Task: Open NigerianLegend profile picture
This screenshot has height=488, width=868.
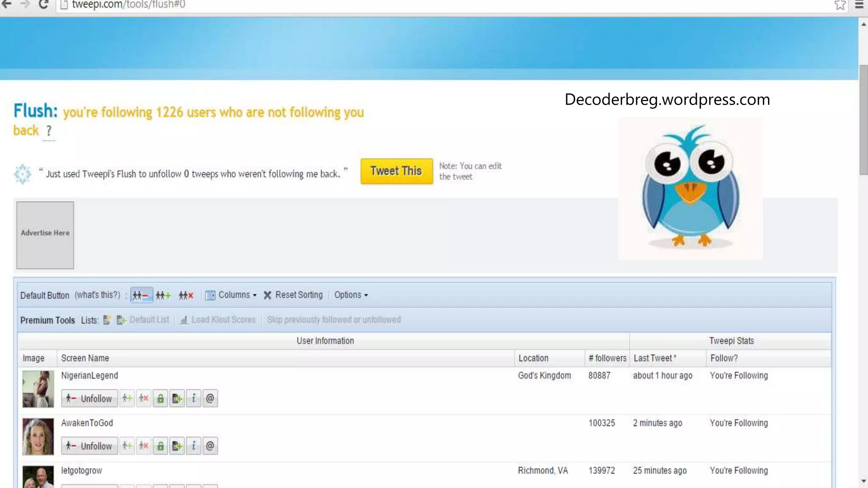Action: tap(38, 389)
